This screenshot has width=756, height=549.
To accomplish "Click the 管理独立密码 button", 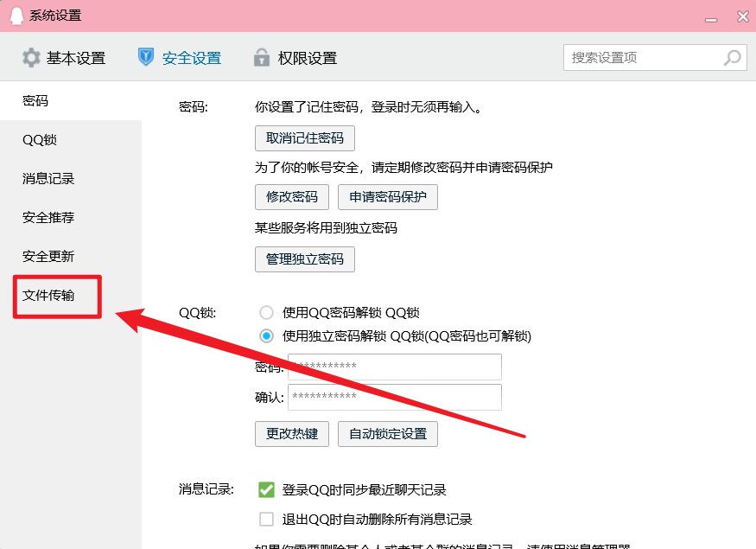I will [x=305, y=259].
